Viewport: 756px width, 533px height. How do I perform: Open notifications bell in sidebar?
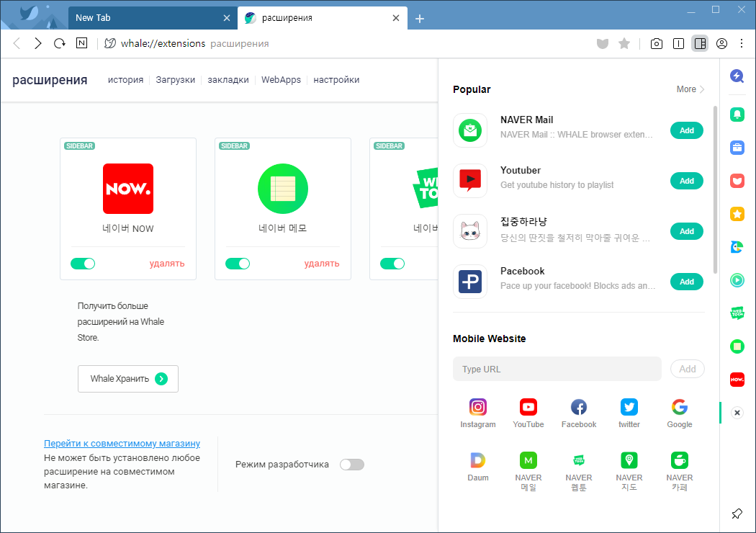pos(737,115)
